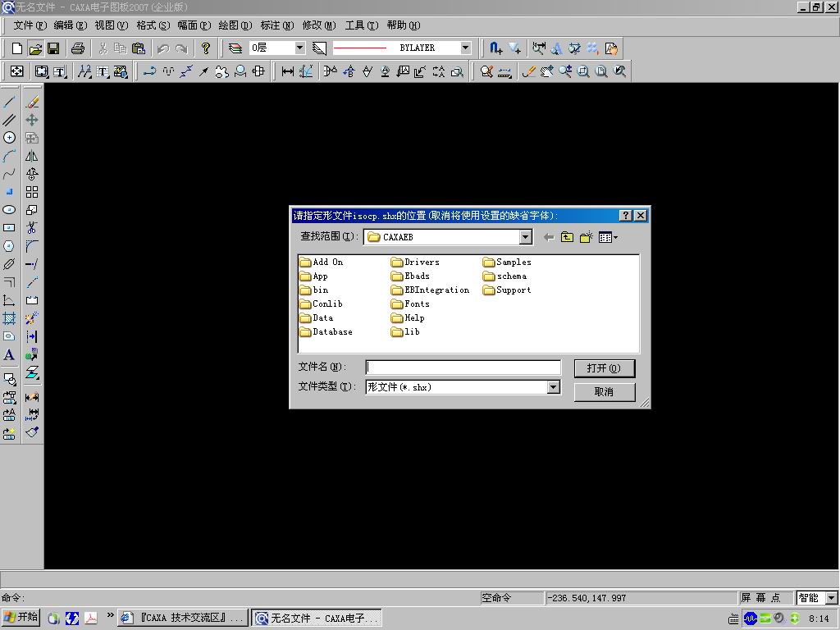Select the Conlib folder
840x630 pixels.
[321, 304]
